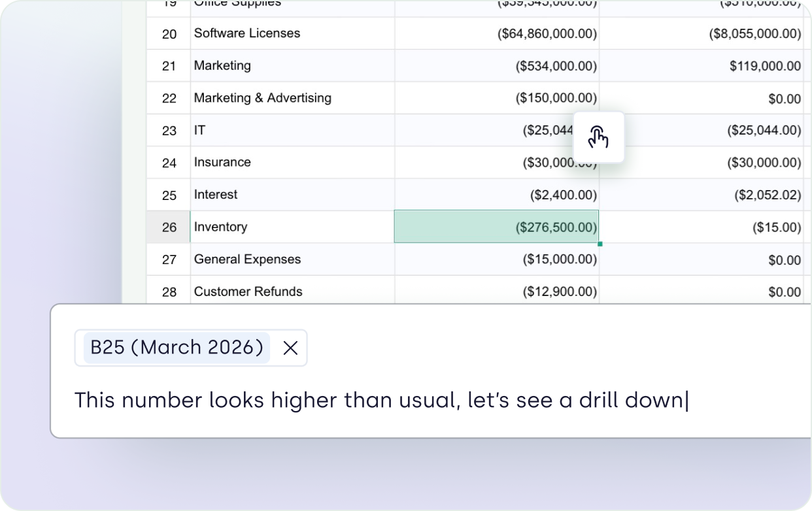Viewport: 812px width, 511px height.
Task: Select the $0.00 cell in General Expenses row
Action: (702, 259)
